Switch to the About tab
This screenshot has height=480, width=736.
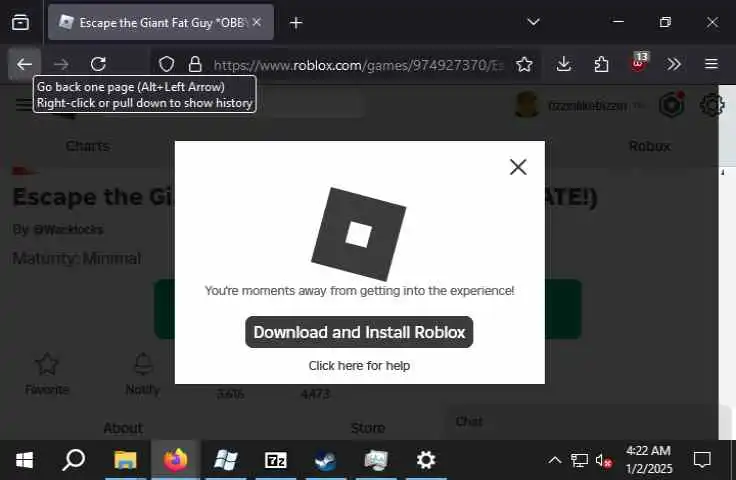pyautogui.click(x=123, y=428)
